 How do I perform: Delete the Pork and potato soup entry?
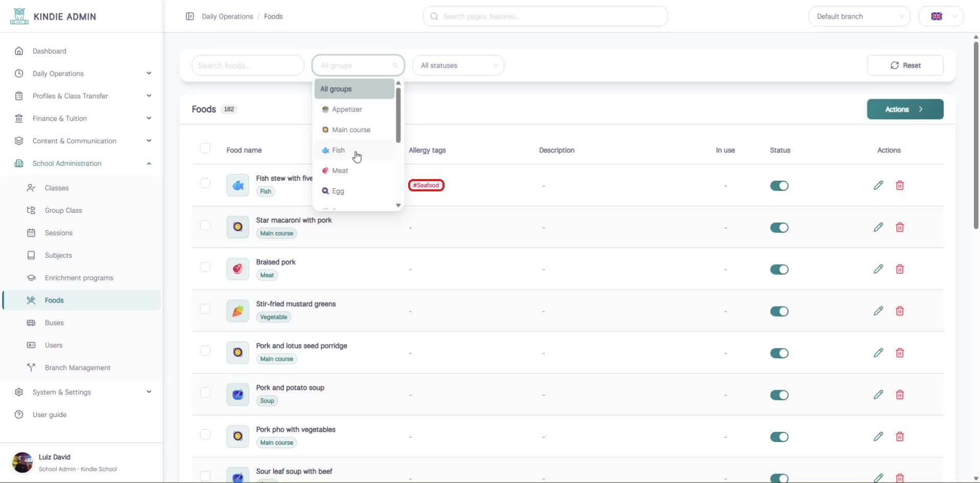[x=900, y=394]
